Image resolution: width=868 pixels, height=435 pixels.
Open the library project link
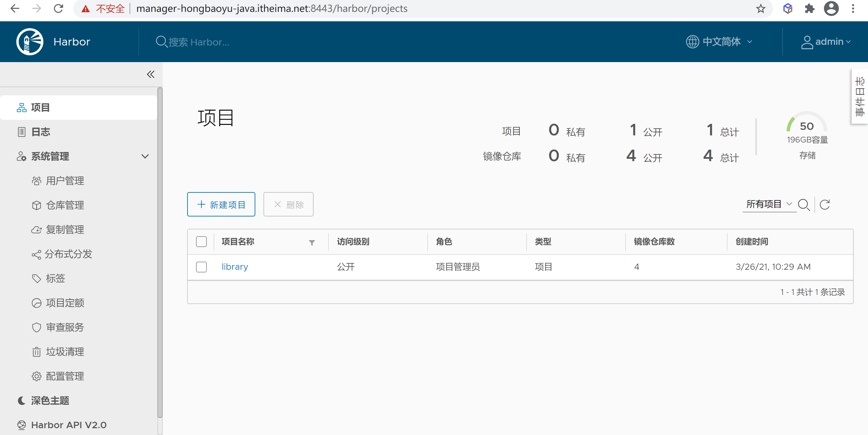click(235, 267)
